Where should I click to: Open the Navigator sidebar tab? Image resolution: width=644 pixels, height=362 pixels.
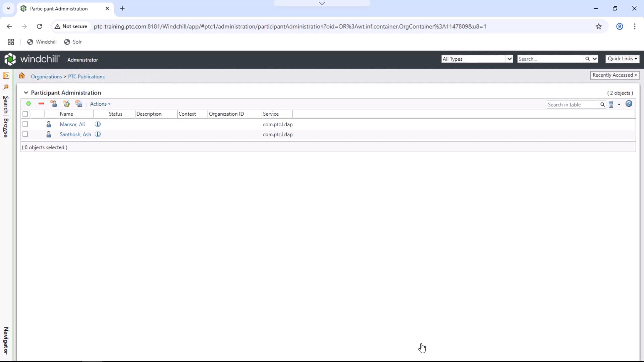click(x=6, y=341)
